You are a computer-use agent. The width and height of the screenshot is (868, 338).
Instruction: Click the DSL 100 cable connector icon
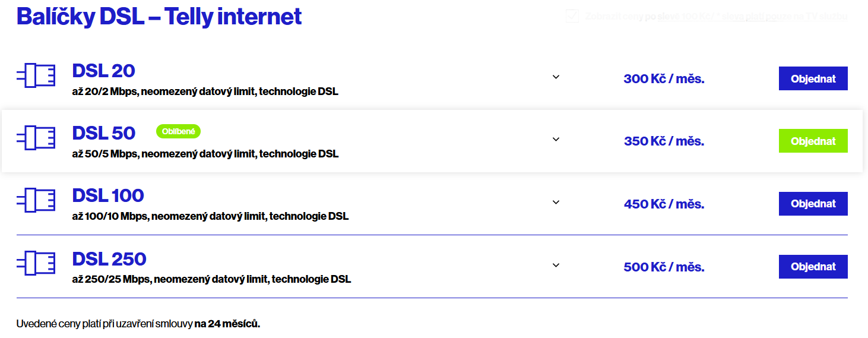pos(36,200)
